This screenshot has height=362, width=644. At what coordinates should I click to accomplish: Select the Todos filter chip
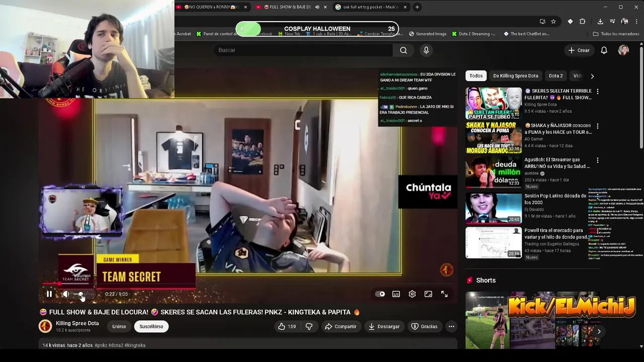coord(476,76)
